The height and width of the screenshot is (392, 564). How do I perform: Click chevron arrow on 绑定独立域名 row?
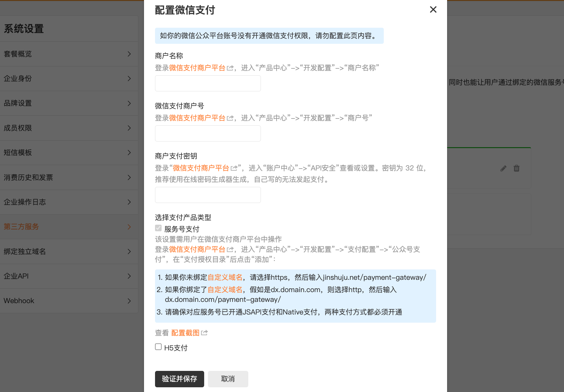(129, 251)
